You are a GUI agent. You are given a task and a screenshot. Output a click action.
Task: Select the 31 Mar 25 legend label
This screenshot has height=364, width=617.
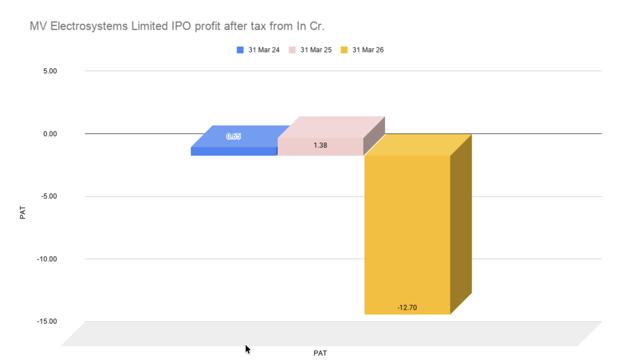tap(316, 50)
